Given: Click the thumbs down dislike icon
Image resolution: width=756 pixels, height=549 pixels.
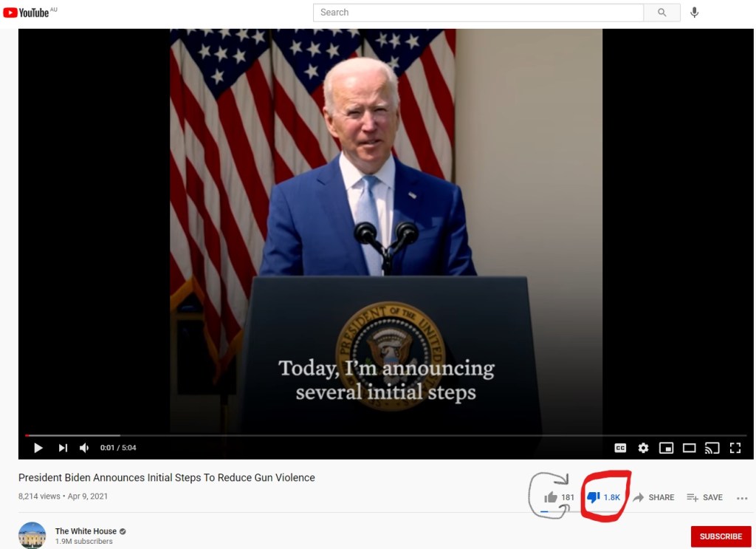Looking at the screenshot, I should click(593, 497).
